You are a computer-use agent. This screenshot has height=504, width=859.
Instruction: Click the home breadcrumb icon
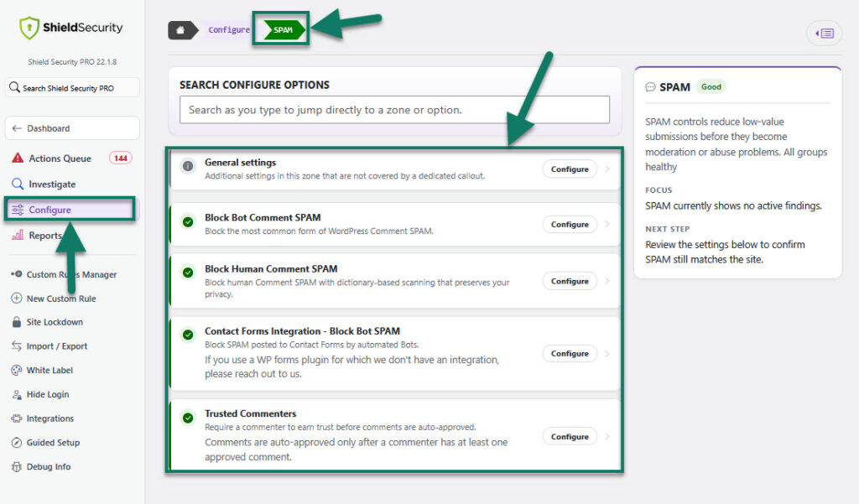pos(180,29)
